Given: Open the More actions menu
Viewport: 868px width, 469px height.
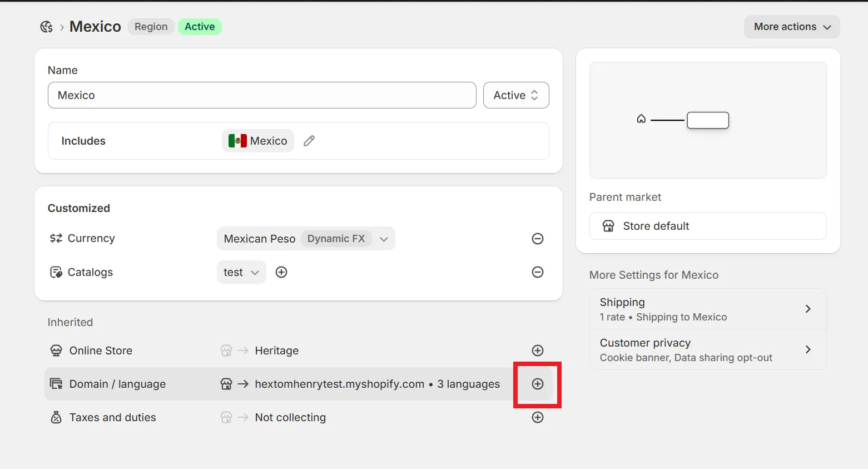Looking at the screenshot, I should [x=792, y=27].
